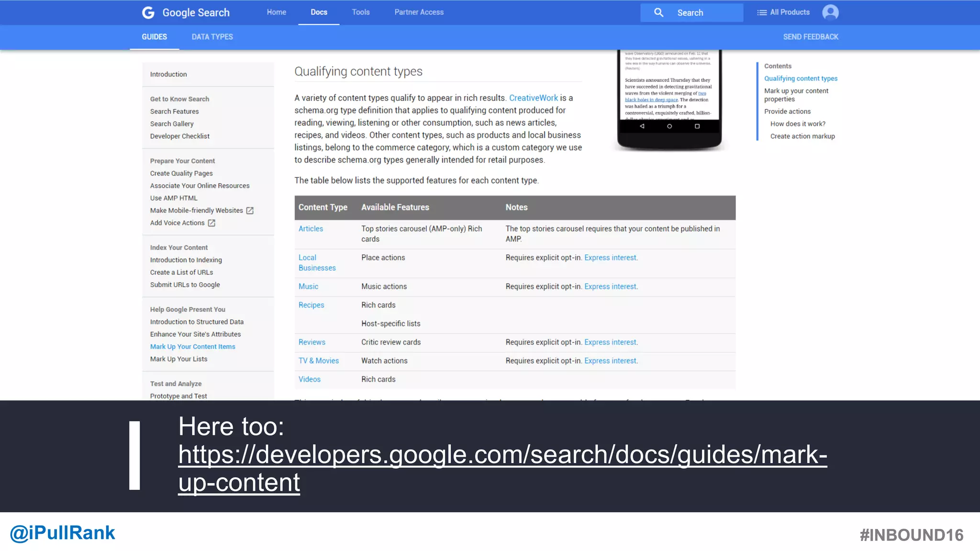Open the Partner Access tab
Image resolution: width=980 pixels, height=551 pixels.
point(419,12)
